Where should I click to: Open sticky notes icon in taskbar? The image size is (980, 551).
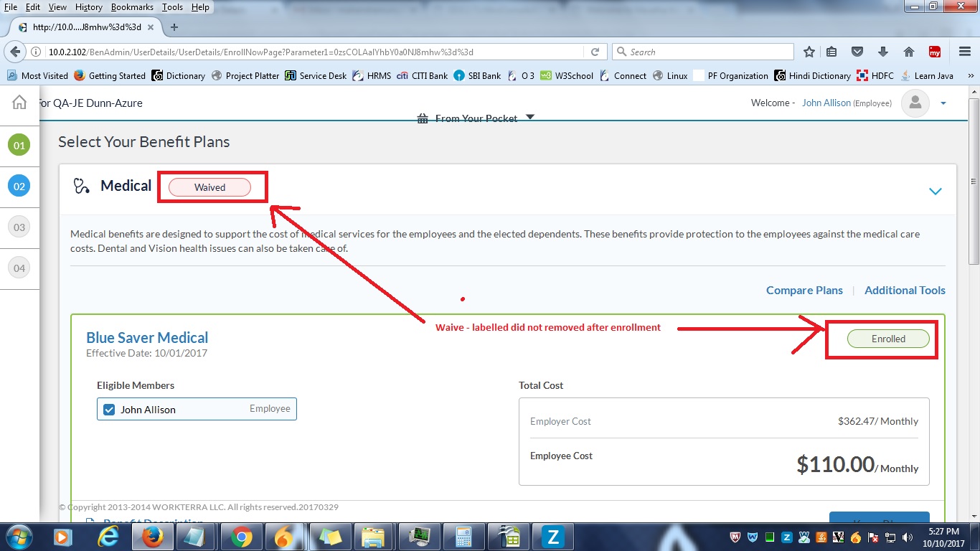[x=329, y=537]
